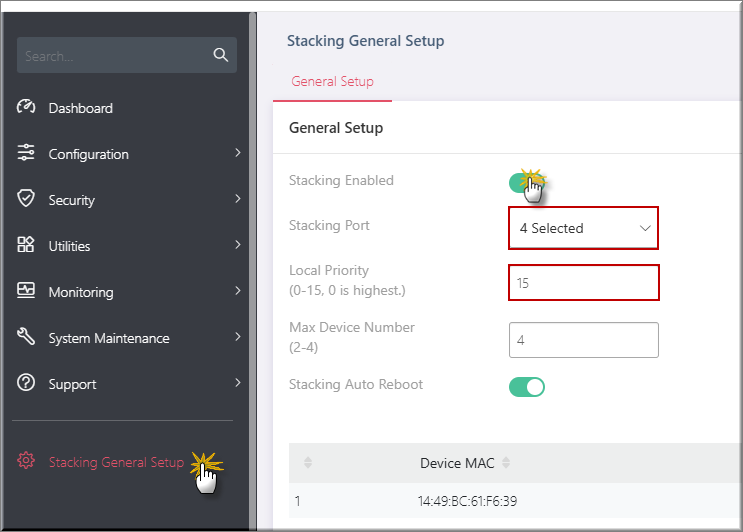
Task: Switch to the General Setup tab
Action: 332,81
